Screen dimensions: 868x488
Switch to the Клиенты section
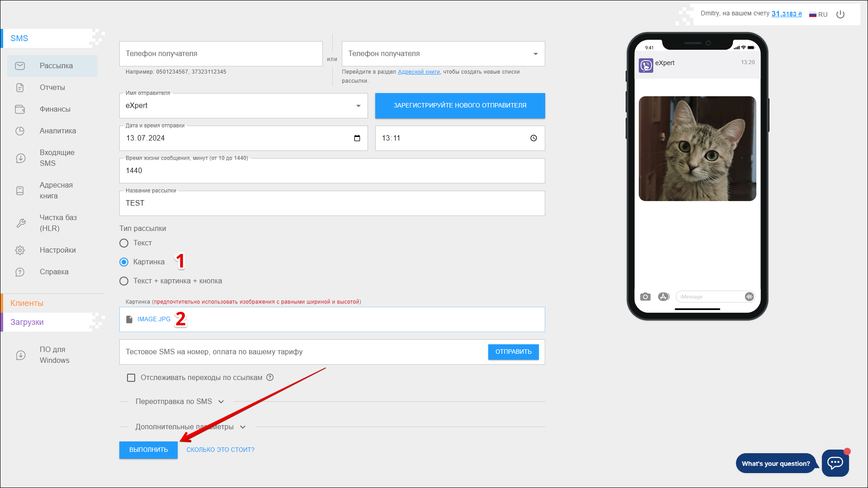(x=27, y=303)
